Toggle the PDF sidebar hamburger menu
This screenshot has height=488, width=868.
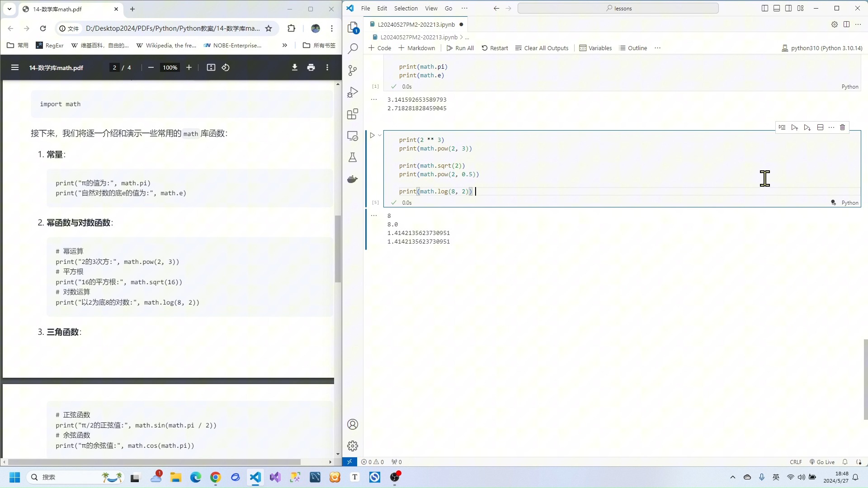click(x=14, y=67)
